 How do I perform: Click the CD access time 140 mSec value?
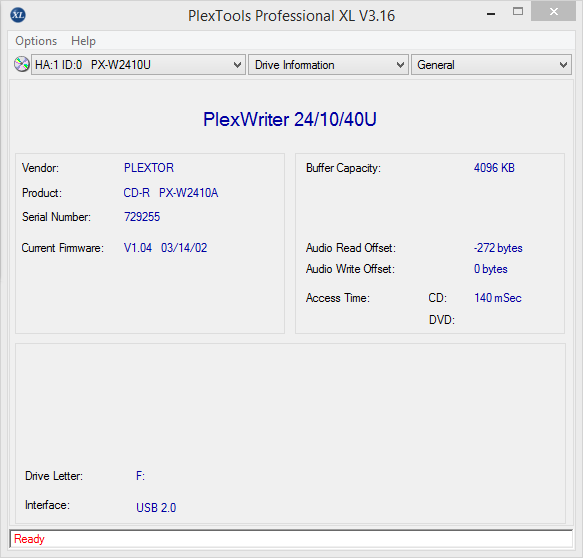click(x=498, y=298)
